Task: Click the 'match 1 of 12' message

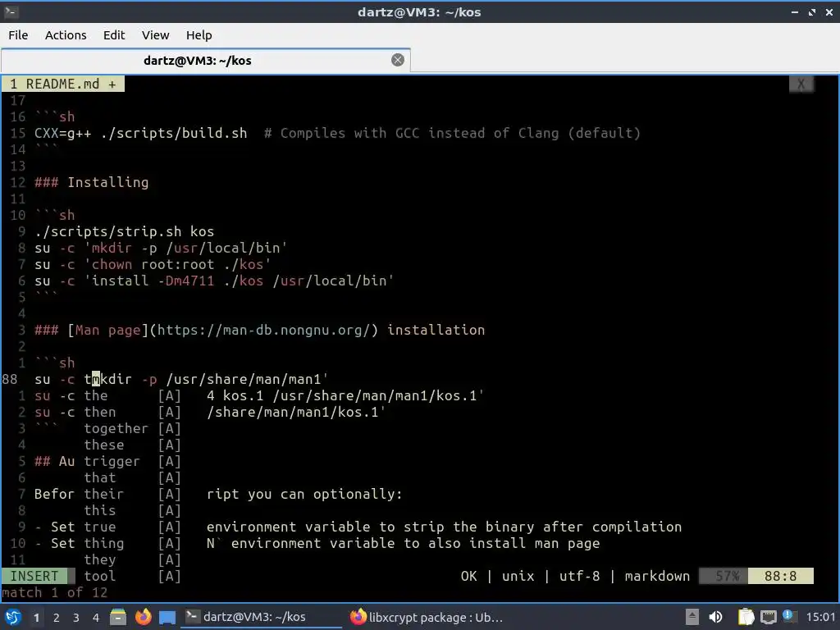Action: [x=55, y=592]
